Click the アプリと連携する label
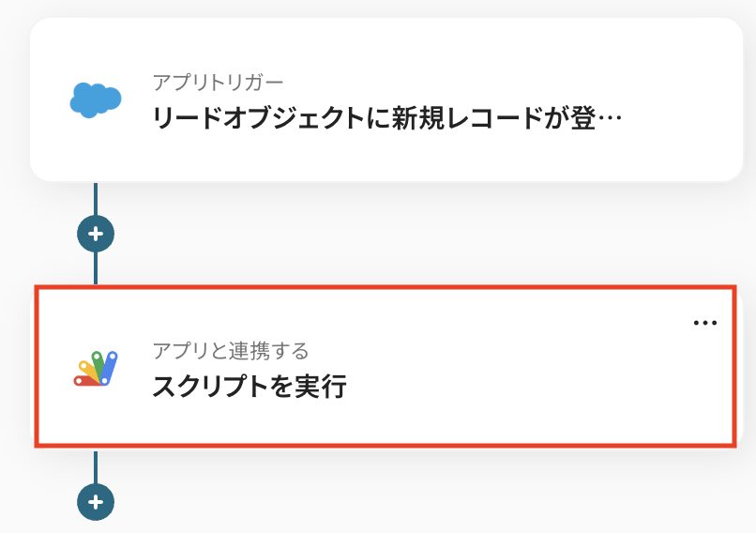 [x=231, y=351]
